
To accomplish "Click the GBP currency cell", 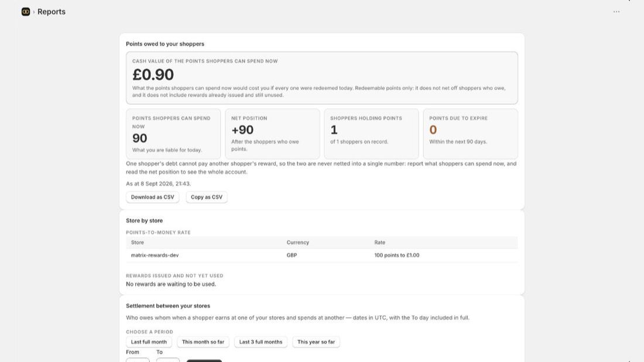I will (292, 255).
